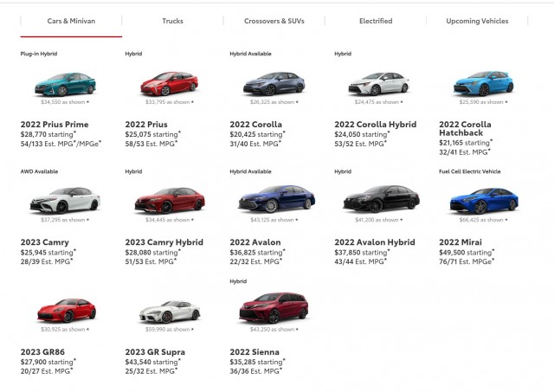Screen dimensions: 554x392
Task: Click the blue Corolla Hatchback image
Action: [483, 83]
